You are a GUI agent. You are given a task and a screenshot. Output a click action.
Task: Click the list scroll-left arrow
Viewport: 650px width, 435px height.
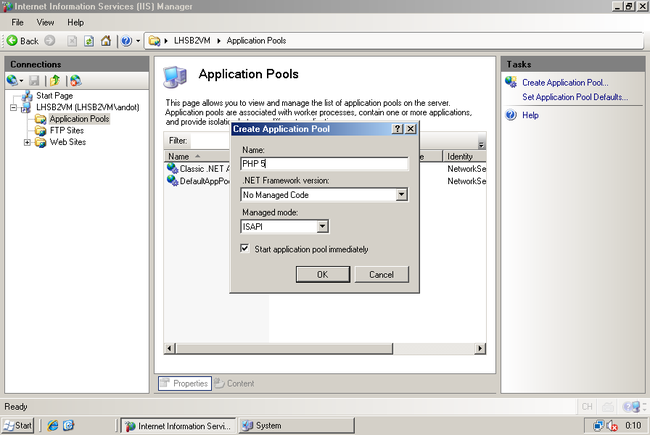[x=169, y=348]
